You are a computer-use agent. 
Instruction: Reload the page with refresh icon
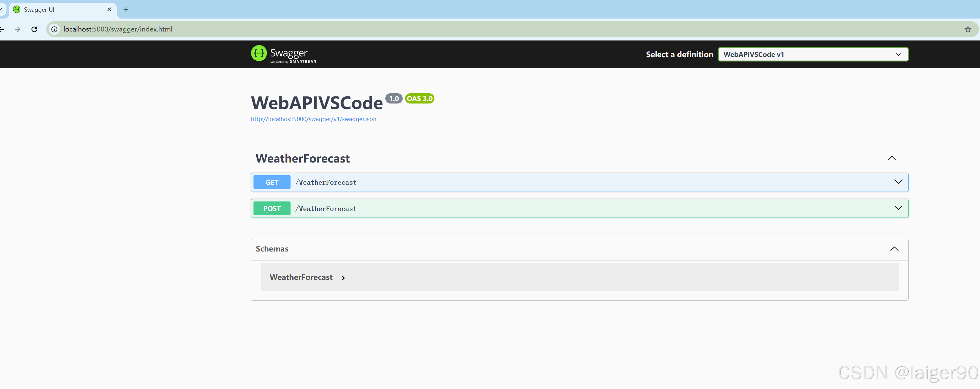click(x=34, y=29)
